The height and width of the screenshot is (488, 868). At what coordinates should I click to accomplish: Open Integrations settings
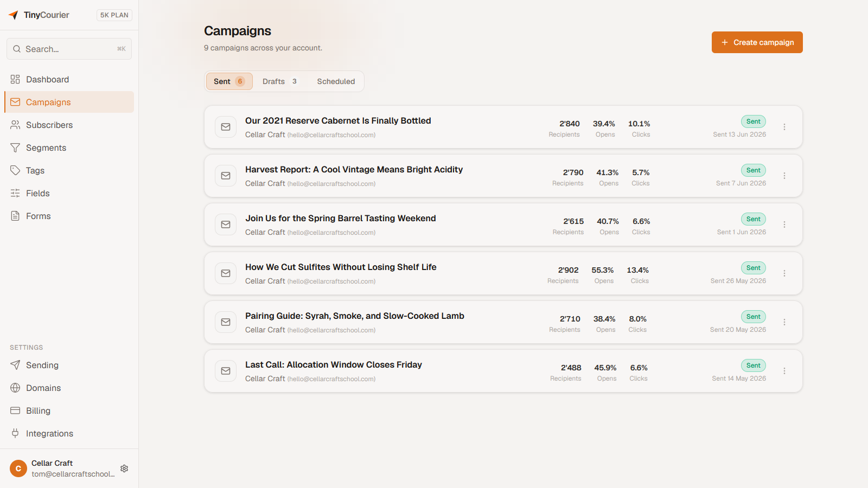69,433
